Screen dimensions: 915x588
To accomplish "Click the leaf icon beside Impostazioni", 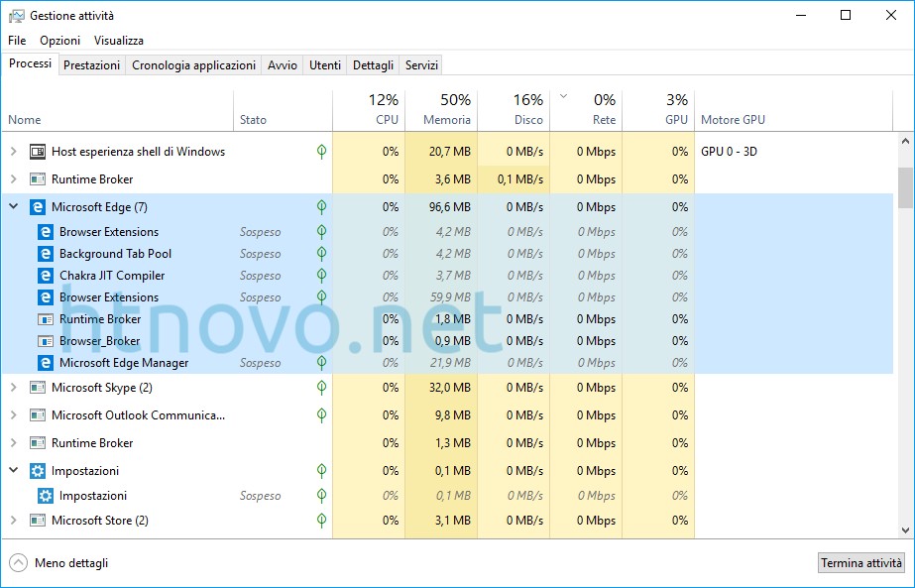I will tap(320, 469).
